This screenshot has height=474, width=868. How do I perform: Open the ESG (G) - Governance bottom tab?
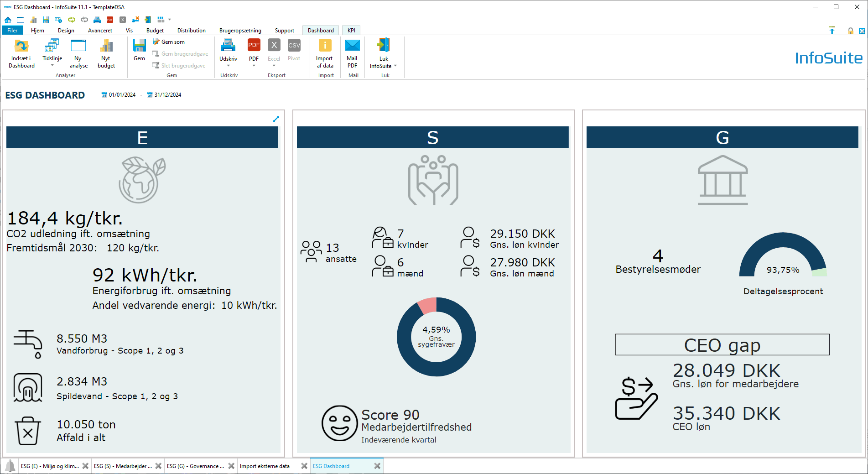coord(196,466)
